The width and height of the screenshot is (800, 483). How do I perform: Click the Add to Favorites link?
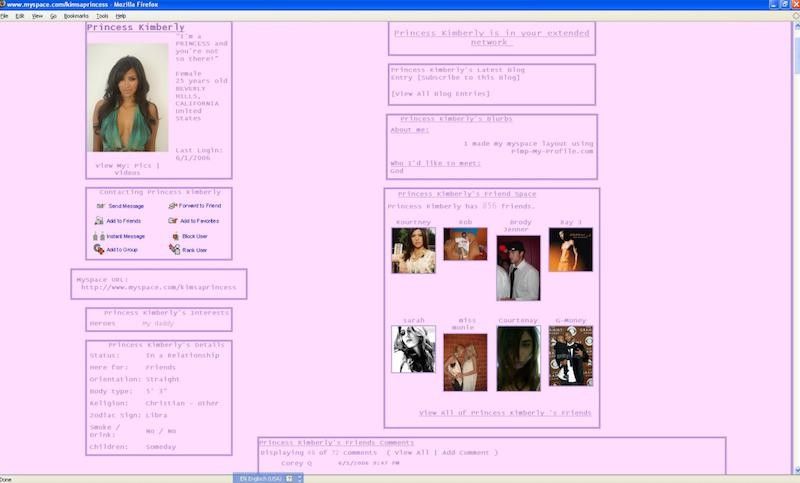[x=199, y=221]
